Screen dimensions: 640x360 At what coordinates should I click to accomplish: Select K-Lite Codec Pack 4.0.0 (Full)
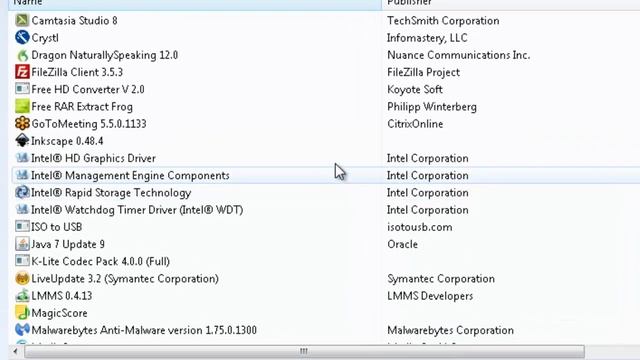point(100,261)
